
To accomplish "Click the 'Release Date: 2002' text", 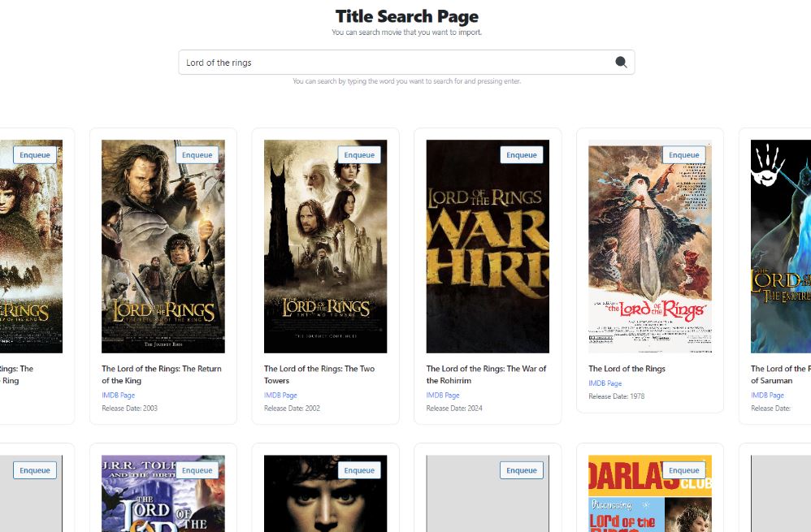I will [x=292, y=408].
